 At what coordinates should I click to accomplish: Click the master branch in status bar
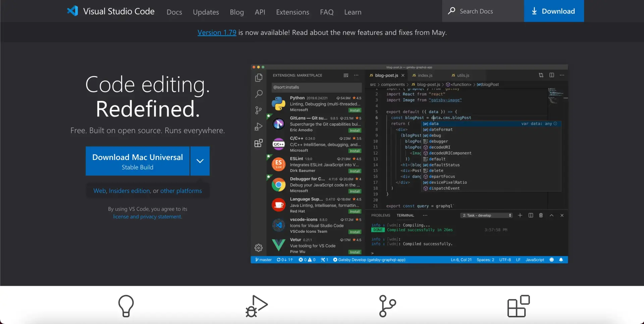point(264,260)
